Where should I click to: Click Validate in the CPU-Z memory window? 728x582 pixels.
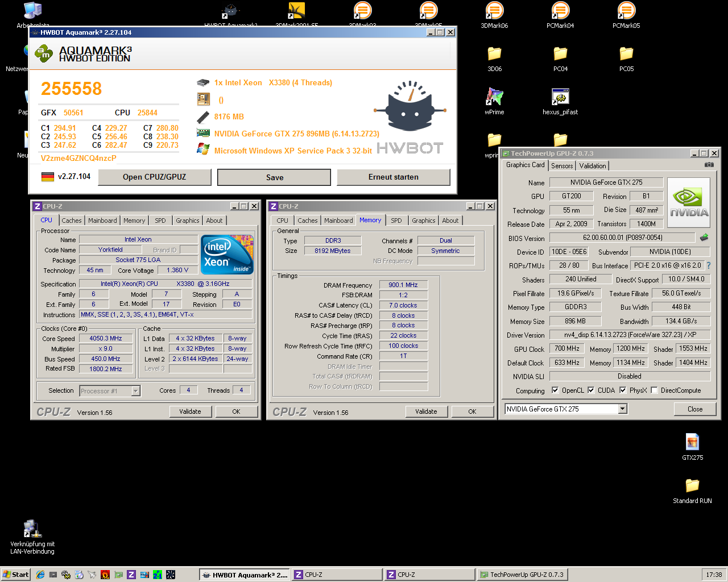426,411
